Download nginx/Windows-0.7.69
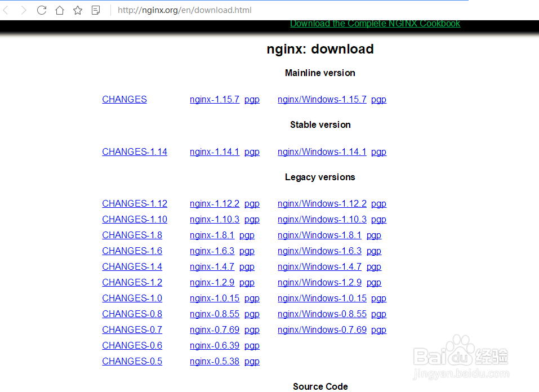This screenshot has width=539, height=392. click(x=322, y=330)
